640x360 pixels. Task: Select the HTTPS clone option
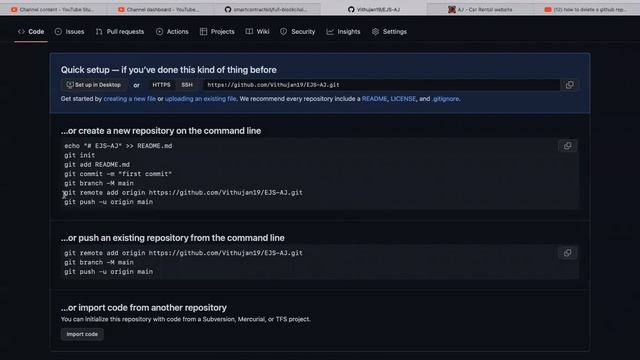(161, 85)
